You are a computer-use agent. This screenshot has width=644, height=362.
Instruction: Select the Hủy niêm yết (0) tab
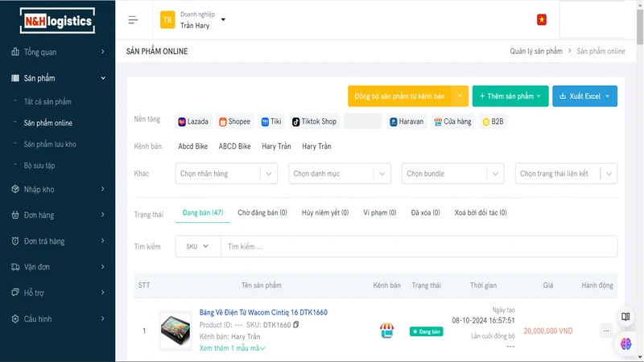click(x=325, y=212)
